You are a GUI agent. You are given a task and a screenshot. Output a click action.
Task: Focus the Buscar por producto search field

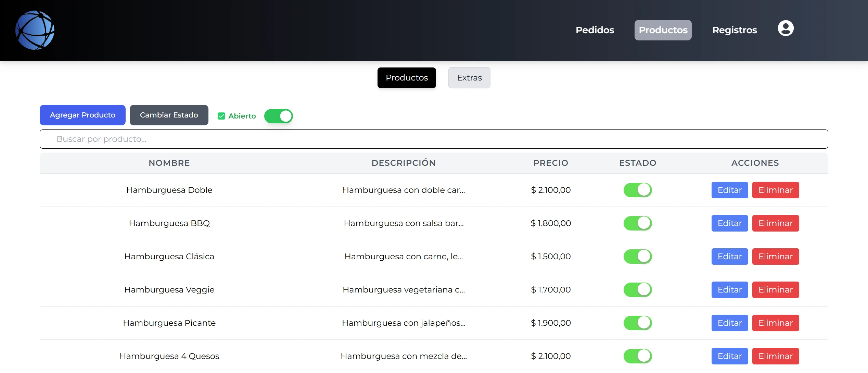pos(434,139)
